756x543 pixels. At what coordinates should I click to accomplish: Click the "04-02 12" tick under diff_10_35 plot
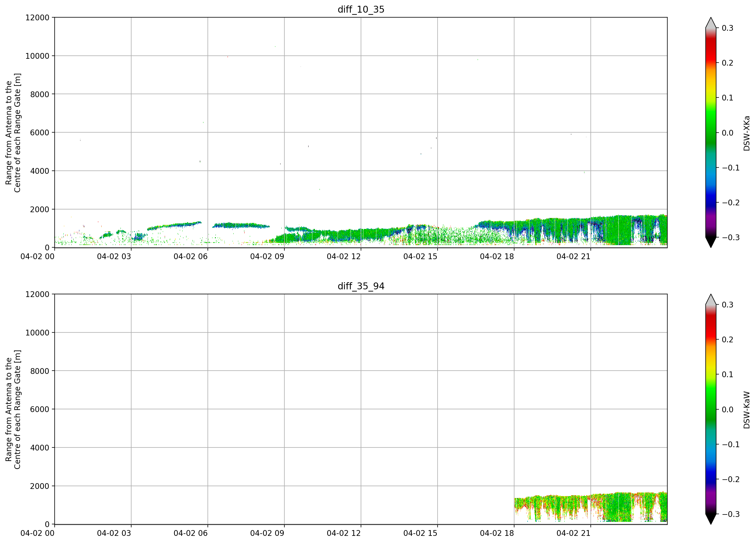pyautogui.click(x=344, y=256)
